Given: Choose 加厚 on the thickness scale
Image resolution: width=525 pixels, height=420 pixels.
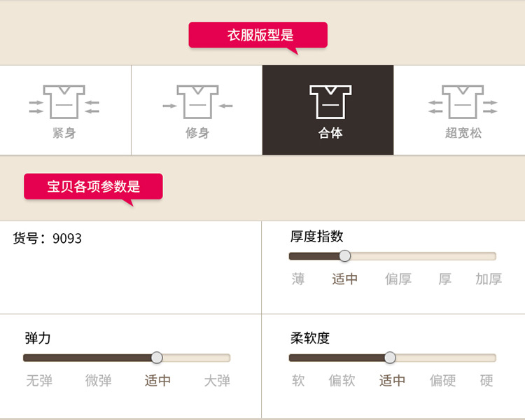Looking at the screenshot, I should click(489, 279).
